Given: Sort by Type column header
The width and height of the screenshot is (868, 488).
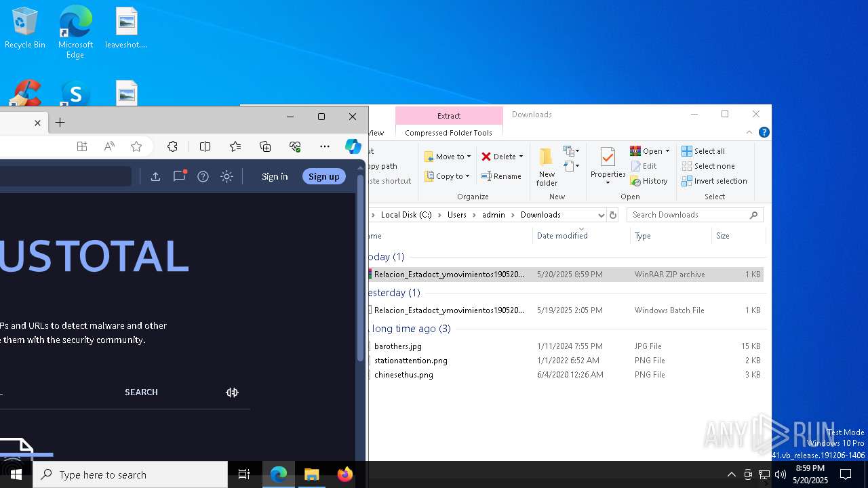Looking at the screenshot, I should coord(671,236).
